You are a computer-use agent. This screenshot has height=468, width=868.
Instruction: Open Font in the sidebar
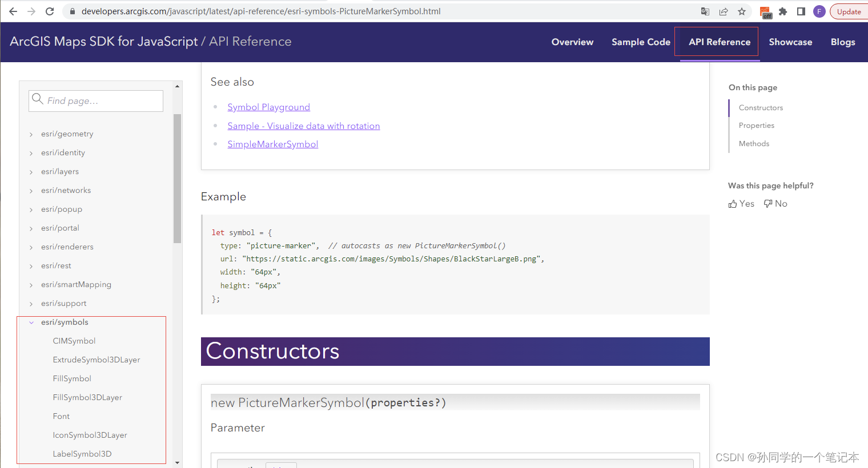click(x=61, y=417)
